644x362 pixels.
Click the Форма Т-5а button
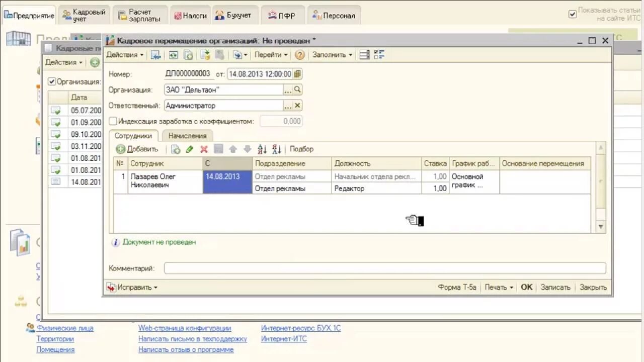point(457,288)
